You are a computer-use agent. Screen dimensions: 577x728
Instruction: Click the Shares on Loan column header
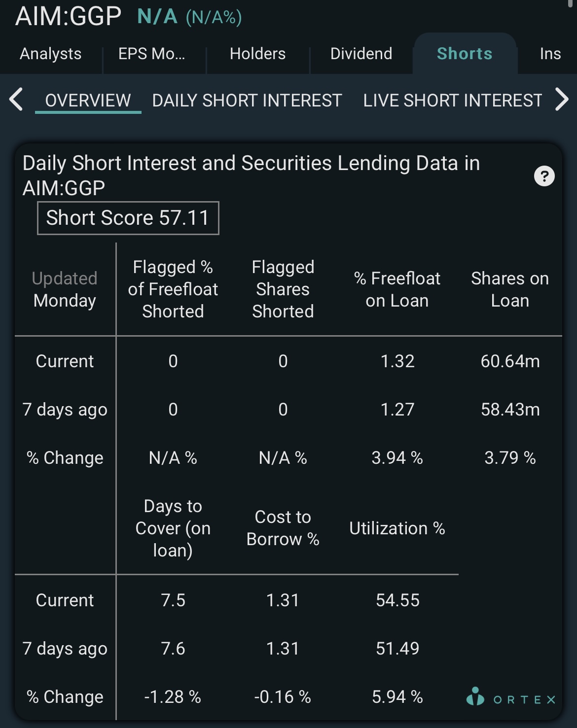(510, 289)
